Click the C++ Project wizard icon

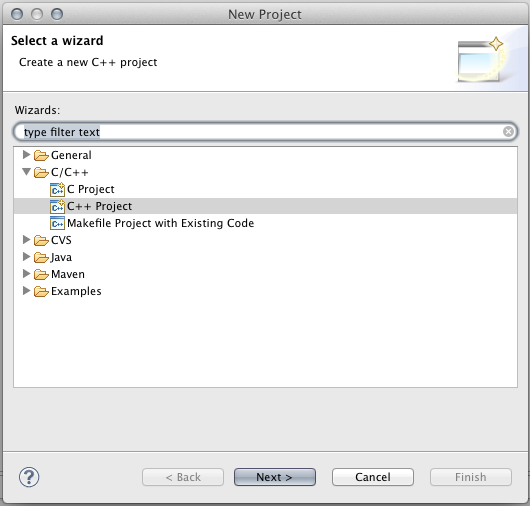coord(57,206)
